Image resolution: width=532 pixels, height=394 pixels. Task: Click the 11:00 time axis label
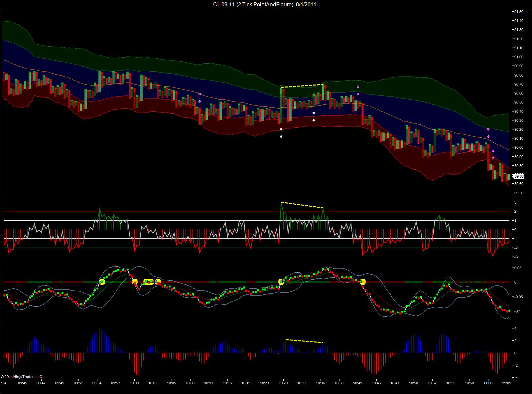(488, 383)
